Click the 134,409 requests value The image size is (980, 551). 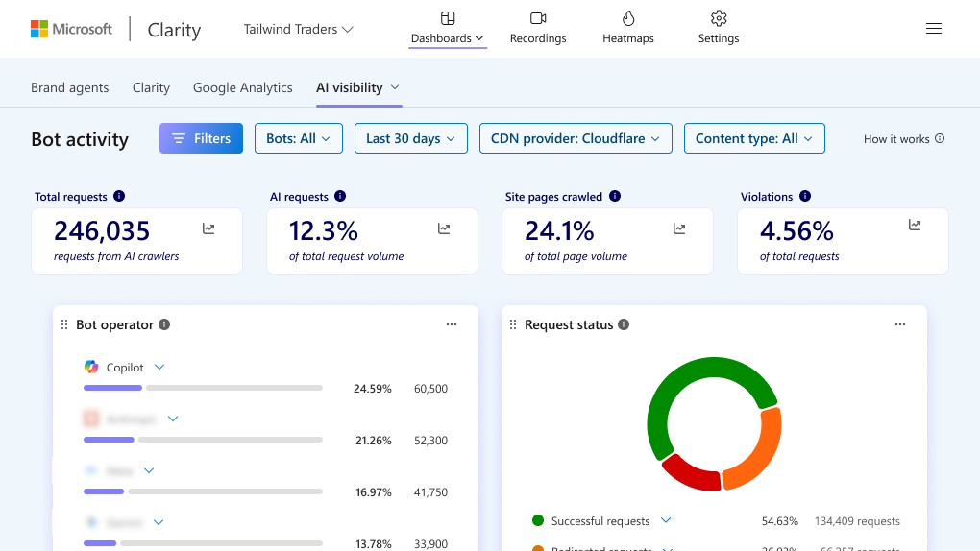tap(857, 521)
